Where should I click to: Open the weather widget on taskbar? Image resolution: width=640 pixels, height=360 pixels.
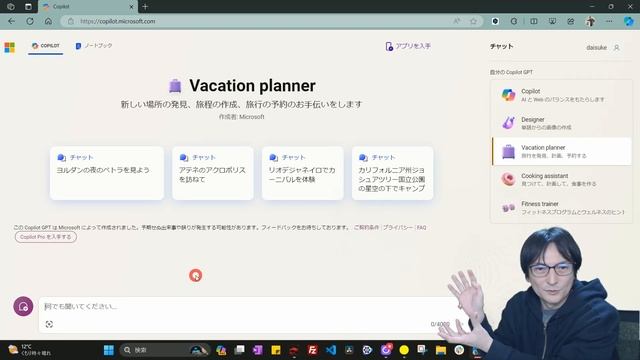click(29, 350)
